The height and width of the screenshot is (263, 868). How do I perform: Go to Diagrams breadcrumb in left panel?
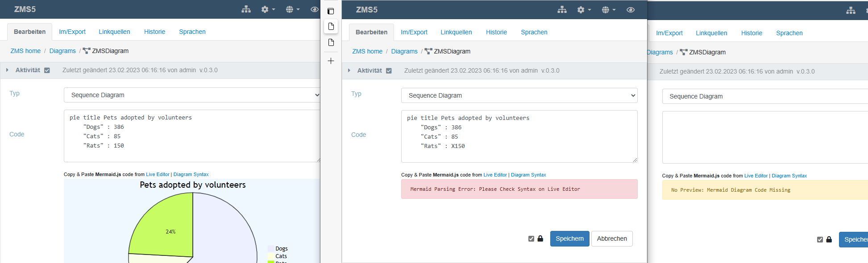pos(62,51)
